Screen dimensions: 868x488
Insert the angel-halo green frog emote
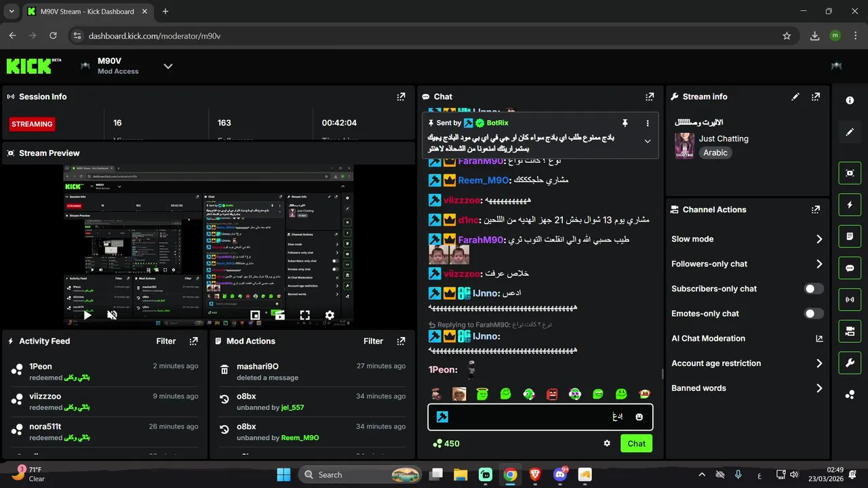coord(482,394)
